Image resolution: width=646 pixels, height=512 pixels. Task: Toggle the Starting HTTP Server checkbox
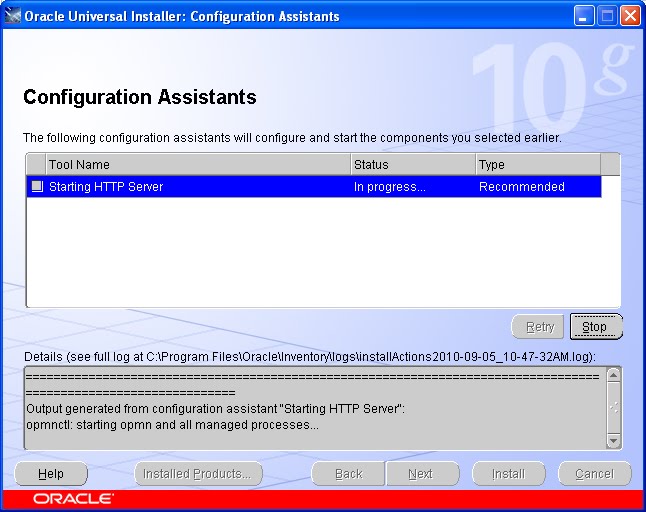[37, 187]
